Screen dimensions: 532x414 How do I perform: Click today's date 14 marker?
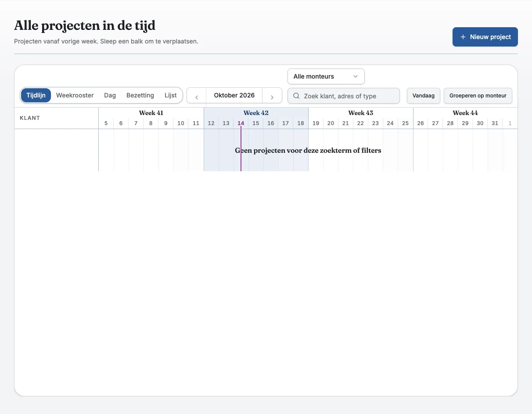tap(241, 123)
